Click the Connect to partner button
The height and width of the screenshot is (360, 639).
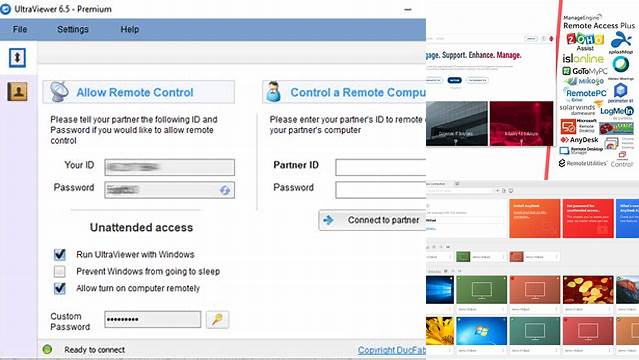[372, 220]
